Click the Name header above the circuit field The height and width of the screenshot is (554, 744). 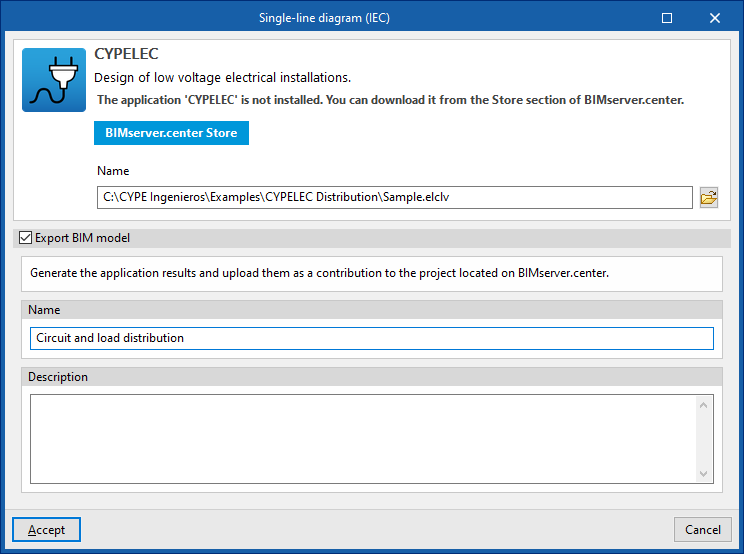[x=44, y=310]
